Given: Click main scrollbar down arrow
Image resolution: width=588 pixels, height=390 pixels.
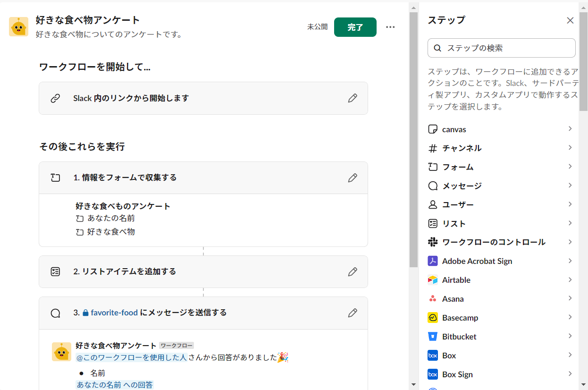Looking at the screenshot, I should tap(413, 385).
